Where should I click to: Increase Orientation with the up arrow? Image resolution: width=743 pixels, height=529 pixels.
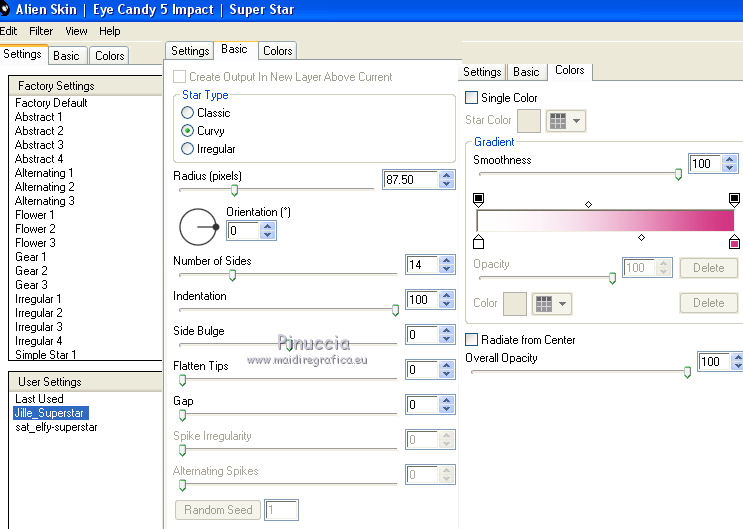pos(268,227)
